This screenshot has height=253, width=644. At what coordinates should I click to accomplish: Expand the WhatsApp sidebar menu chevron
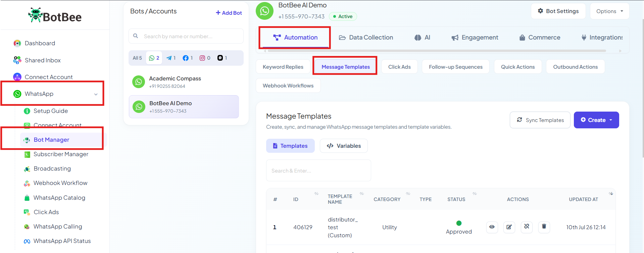point(96,94)
